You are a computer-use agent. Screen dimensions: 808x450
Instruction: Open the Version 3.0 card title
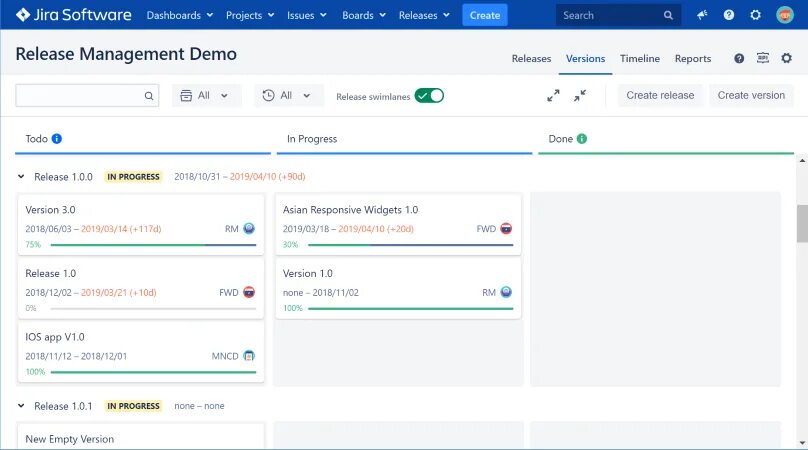50,210
